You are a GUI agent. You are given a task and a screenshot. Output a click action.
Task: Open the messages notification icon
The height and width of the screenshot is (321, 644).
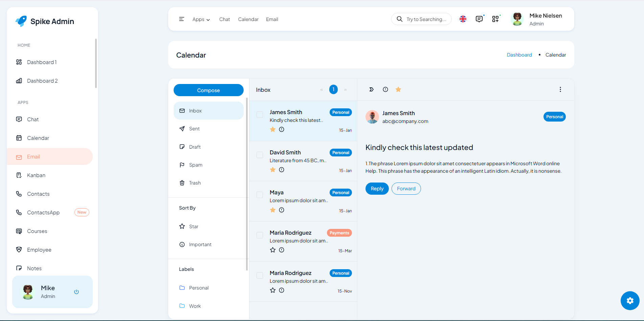tap(479, 19)
